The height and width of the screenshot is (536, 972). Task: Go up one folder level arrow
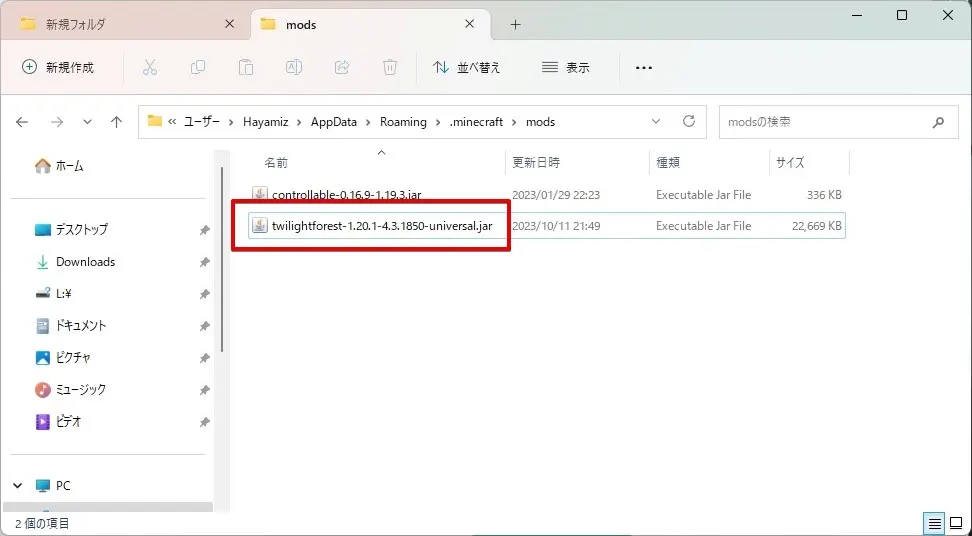(116, 122)
